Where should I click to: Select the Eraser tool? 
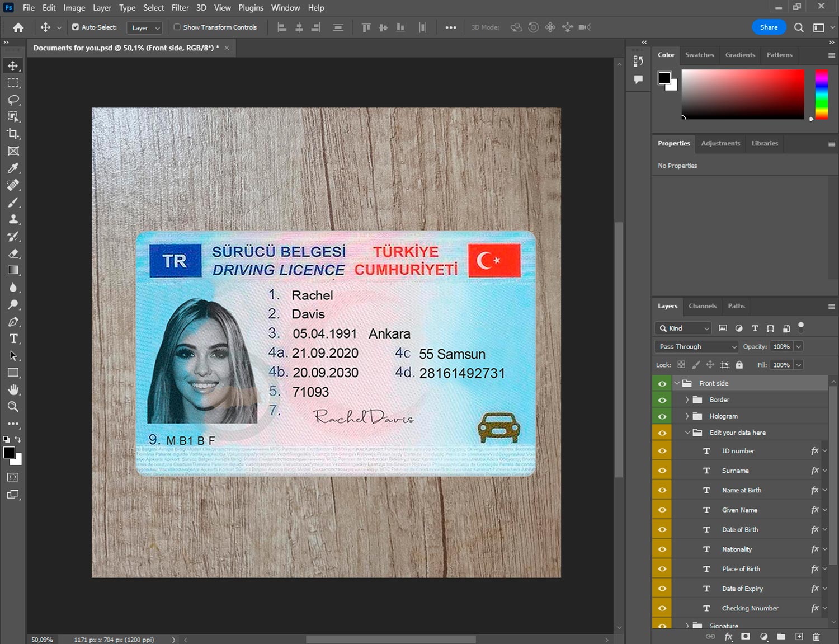(13, 253)
